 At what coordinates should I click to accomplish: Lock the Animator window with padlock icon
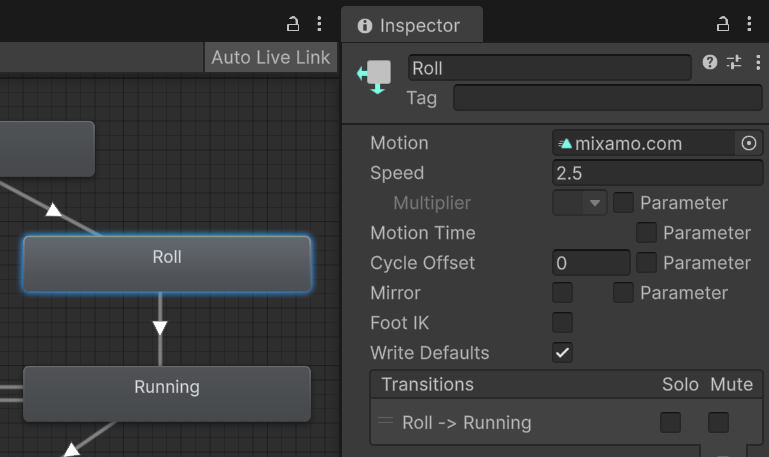click(x=293, y=24)
